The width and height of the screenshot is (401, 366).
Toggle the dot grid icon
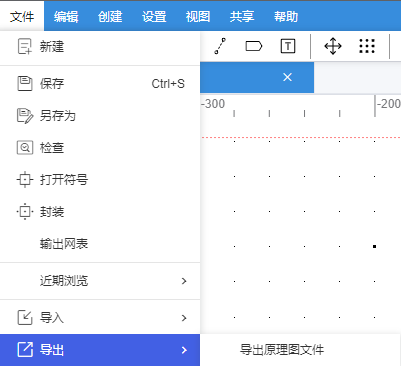click(367, 46)
